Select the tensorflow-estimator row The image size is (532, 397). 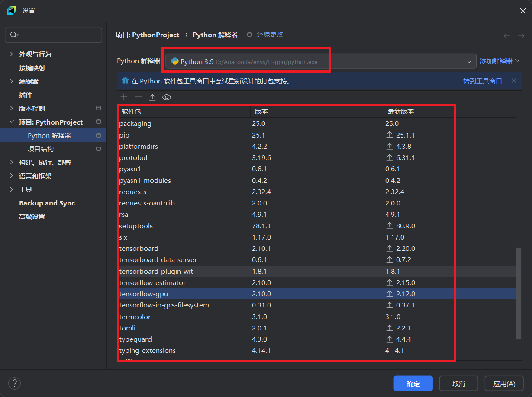(316, 283)
